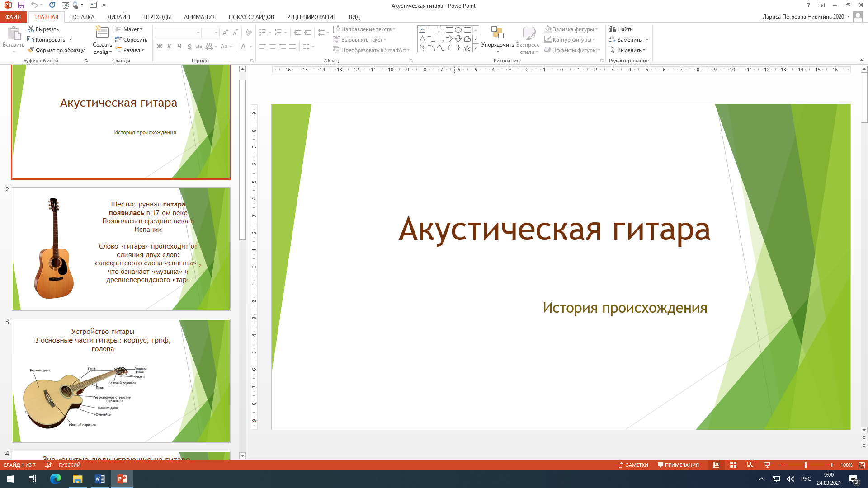
Task: Expand the shapes gallery More arrow
Action: [476, 48]
